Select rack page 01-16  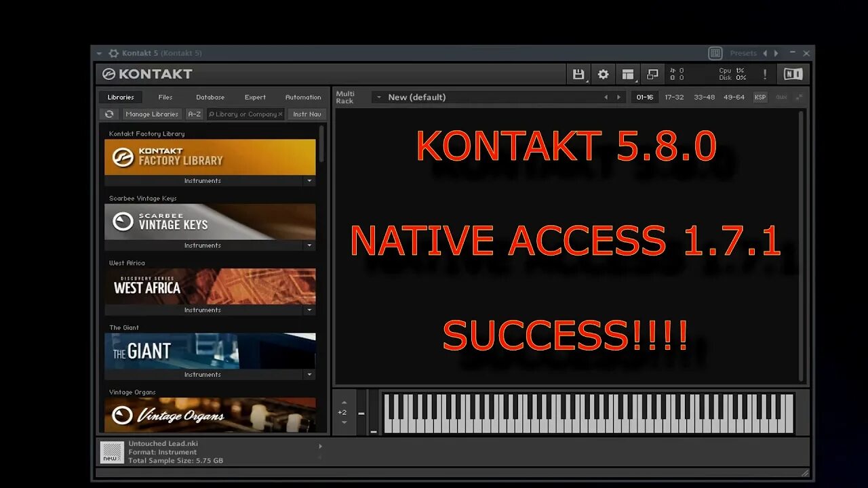click(x=645, y=97)
